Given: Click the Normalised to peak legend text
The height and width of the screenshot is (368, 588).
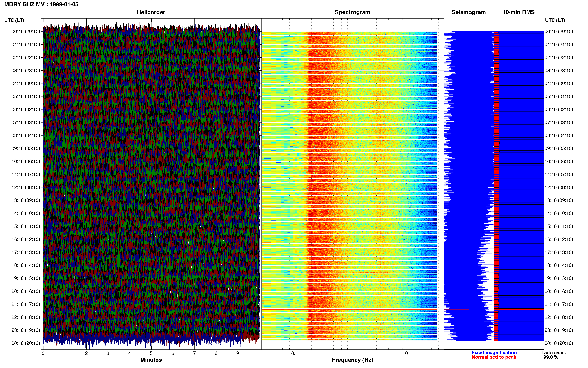Looking at the screenshot, I should click(494, 357).
